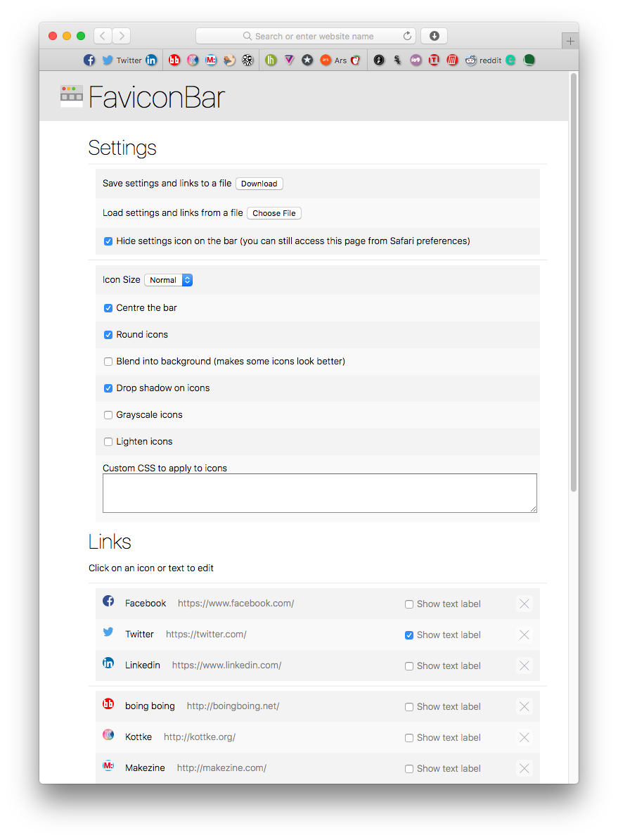Enable 'Show text label' for Facebook
618x840 pixels.
409,604
